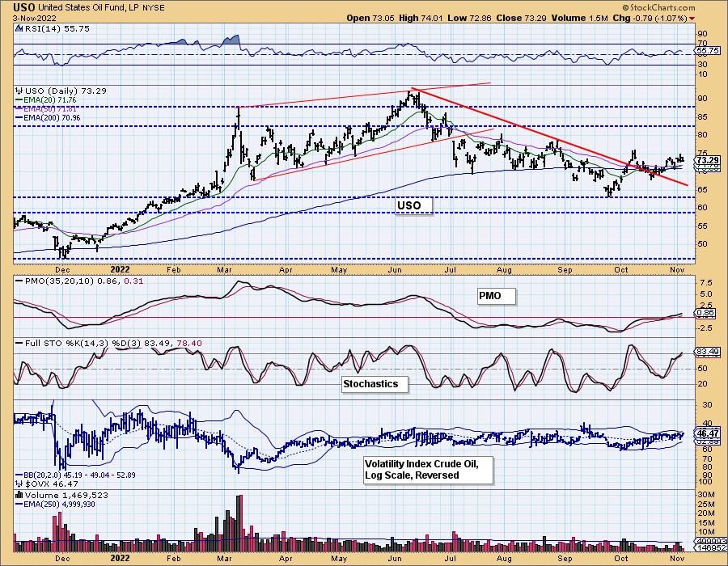The image size is (728, 566).
Task: Click the RSI(14) 55.75 legend label
Action: [57, 28]
